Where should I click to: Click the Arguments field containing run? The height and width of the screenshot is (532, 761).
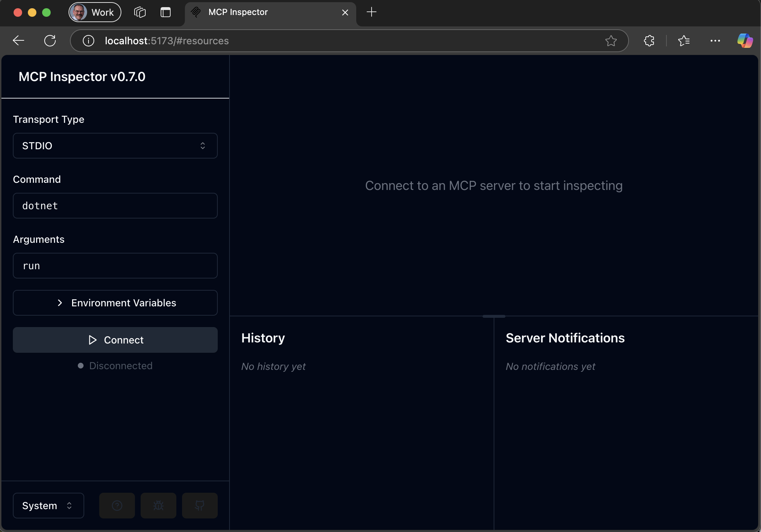coord(115,266)
